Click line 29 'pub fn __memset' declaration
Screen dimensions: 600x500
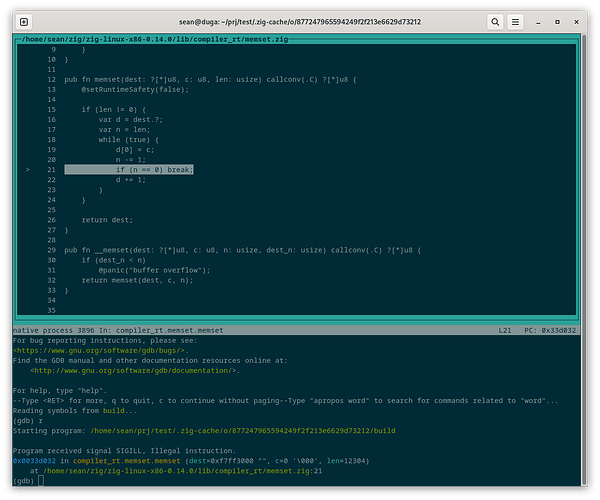(243, 250)
